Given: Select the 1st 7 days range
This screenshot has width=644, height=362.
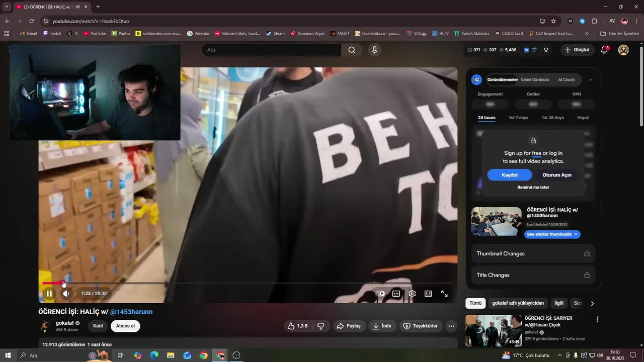Looking at the screenshot, I should click(x=518, y=118).
